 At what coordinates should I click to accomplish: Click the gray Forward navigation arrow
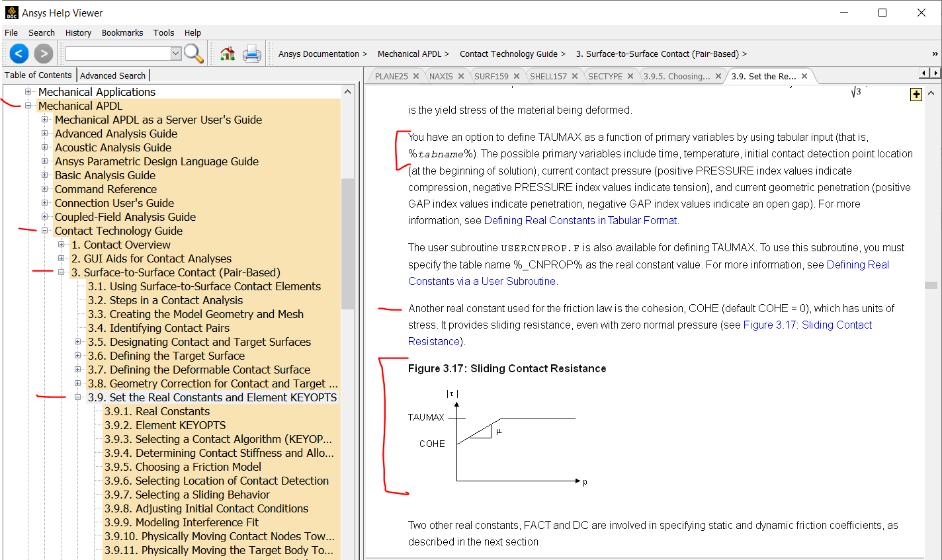[x=44, y=54]
